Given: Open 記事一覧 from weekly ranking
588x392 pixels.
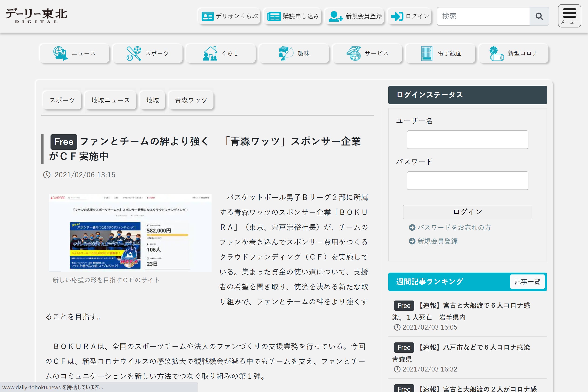Looking at the screenshot, I should click(x=527, y=281).
